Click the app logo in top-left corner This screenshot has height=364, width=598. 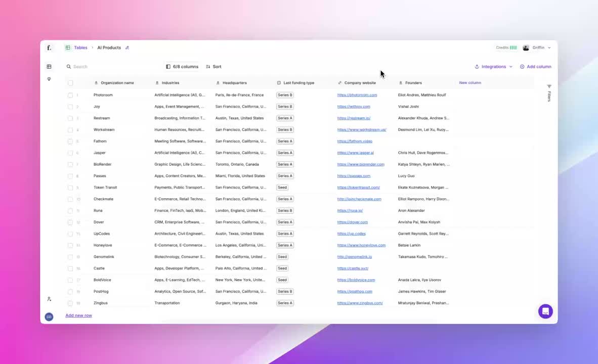pyautogui.click(x=49, y=48)
